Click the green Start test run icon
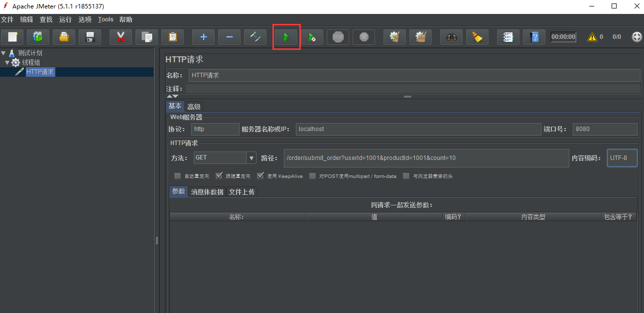This screenshot has width=644, height=313. (286, 37)
